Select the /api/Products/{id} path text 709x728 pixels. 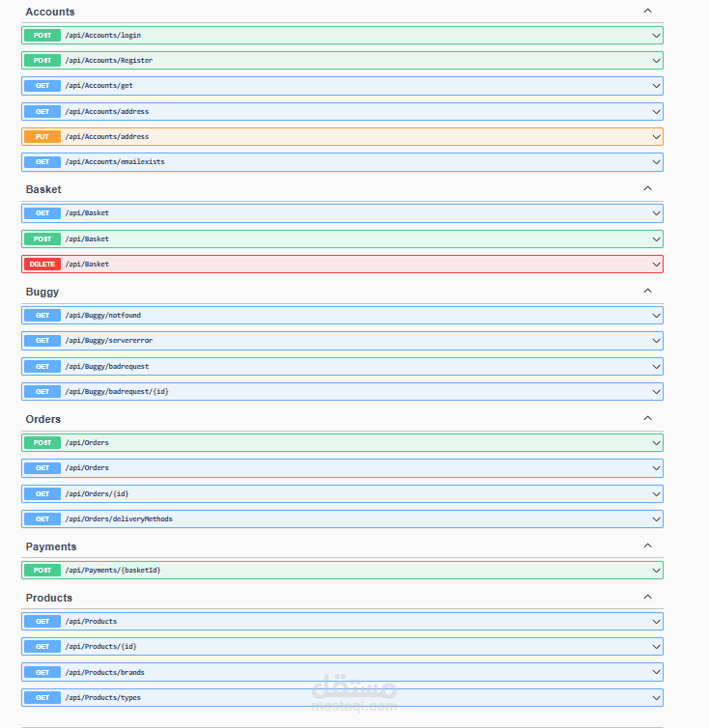click(x=100, y=646)
